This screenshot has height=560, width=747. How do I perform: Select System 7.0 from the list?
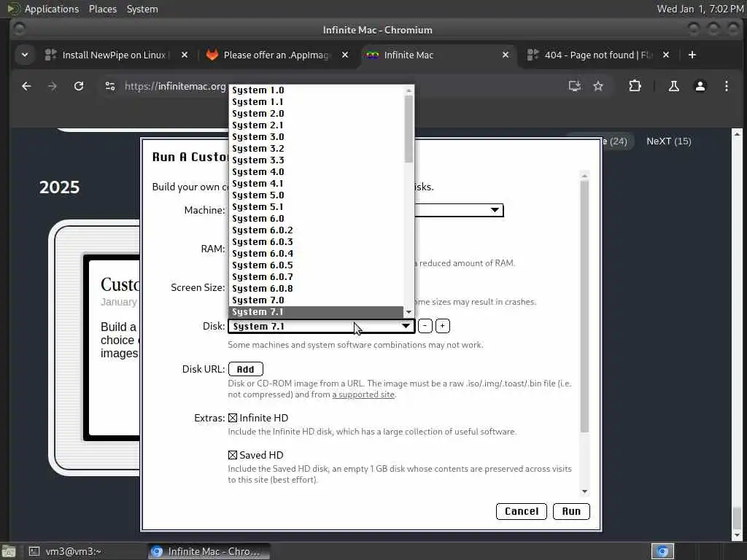pyautogui.click(x=317, y=300)
